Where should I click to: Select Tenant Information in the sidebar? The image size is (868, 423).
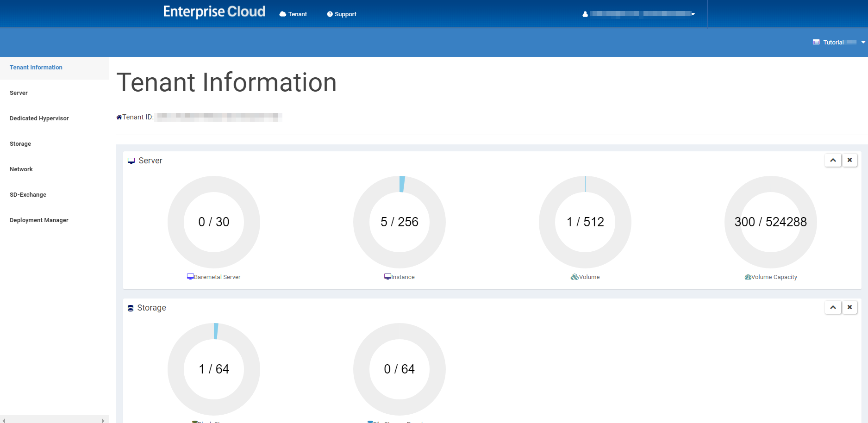[36, 67]
